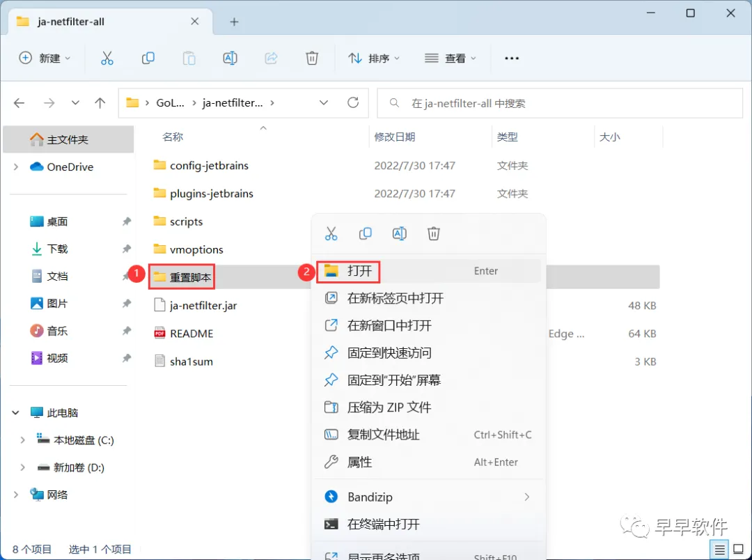Sort by 名称 column header
This screenshot has width=752, height=560.
tap(173, 137)
